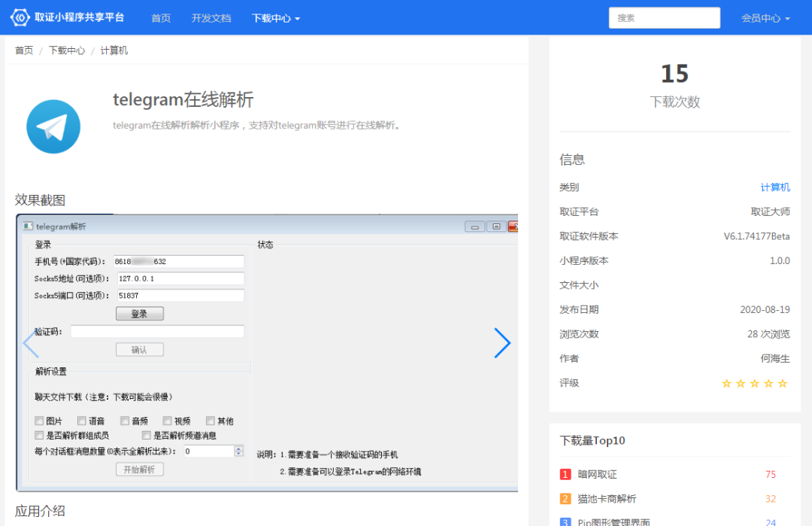
Task: Click the 开始解析 button
Action: coord(140,470)
